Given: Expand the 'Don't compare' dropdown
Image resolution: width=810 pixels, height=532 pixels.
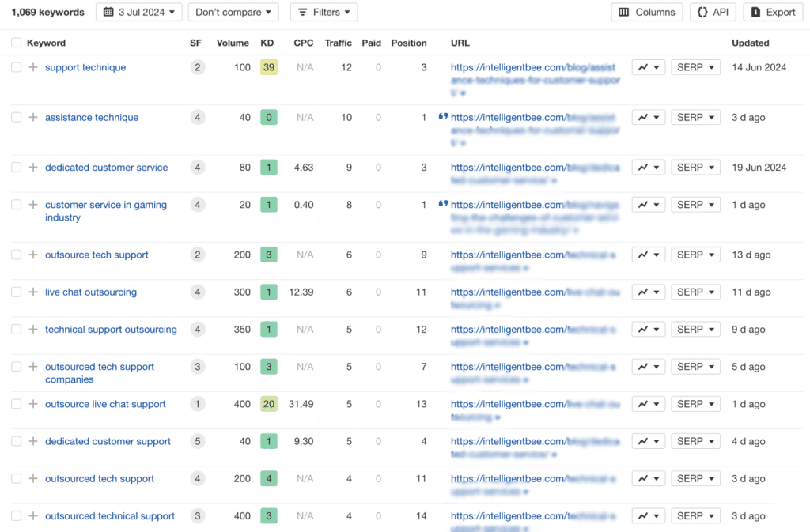Looking at the screenshot, I should (233, 12).
